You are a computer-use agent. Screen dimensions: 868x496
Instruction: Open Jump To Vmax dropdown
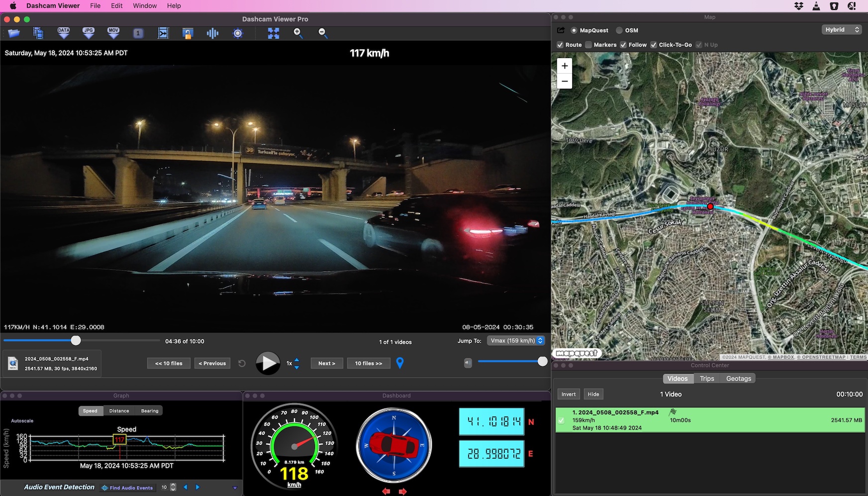[x=516, y=341]
